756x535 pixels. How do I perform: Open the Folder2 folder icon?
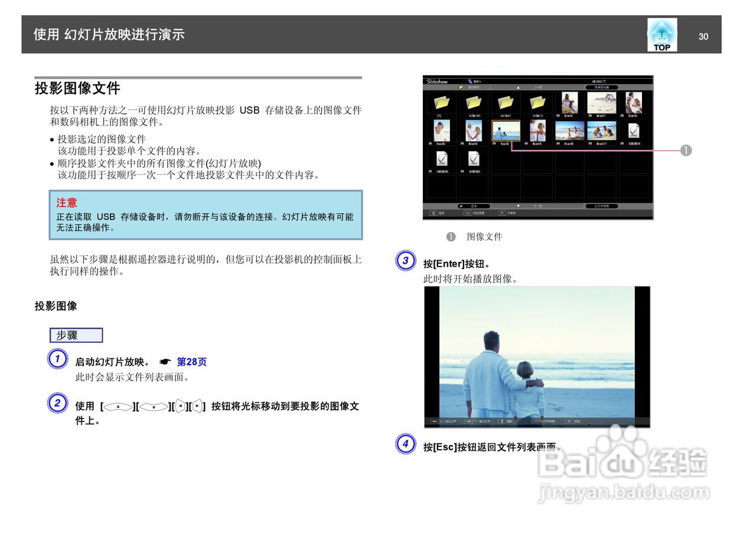[x=506, y=103]
